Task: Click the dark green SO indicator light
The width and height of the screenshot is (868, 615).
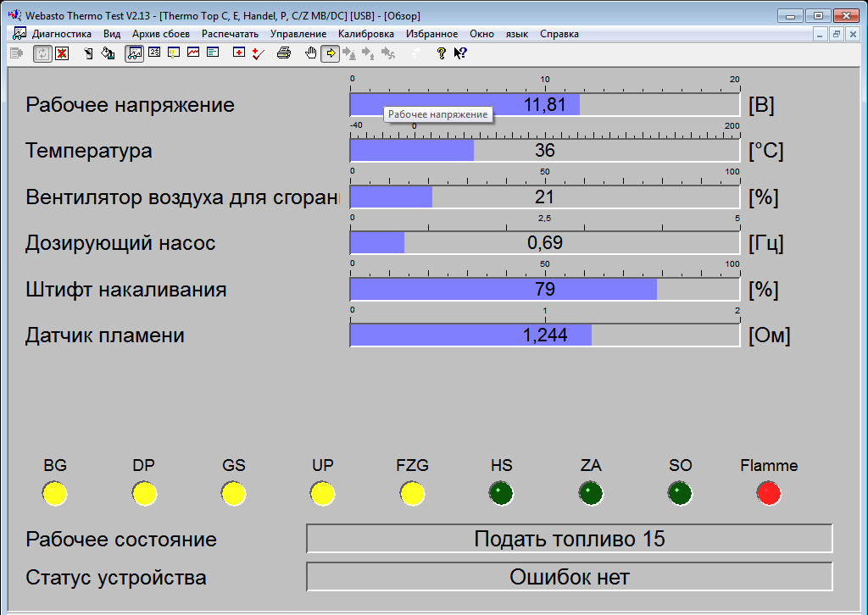Action: (x=680, y=493)
